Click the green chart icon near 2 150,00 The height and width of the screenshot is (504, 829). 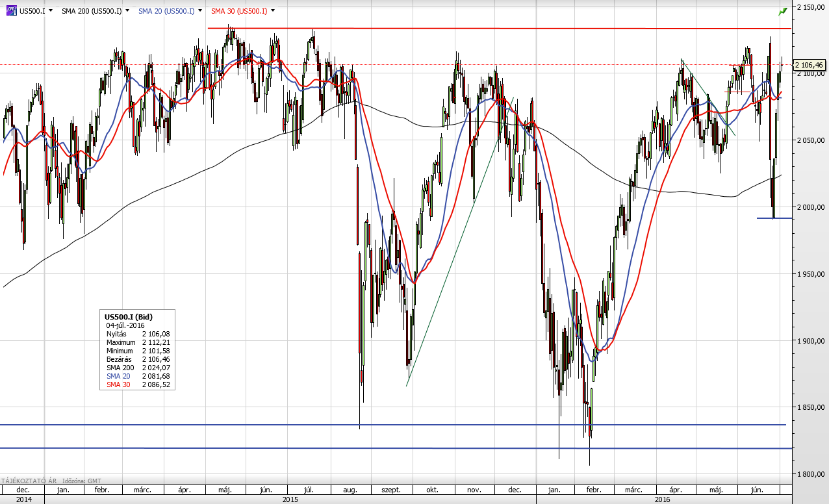(783, 11)
